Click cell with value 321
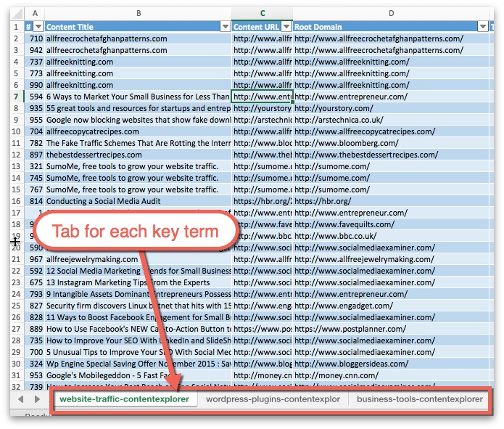The width and height of the screenshot is (504, 429). click(35, 166)
